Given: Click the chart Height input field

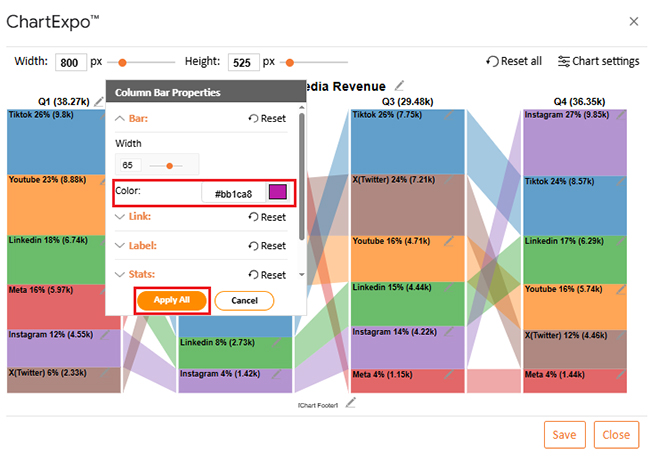Looking at the screenshot, I should [x=243, y=62].
